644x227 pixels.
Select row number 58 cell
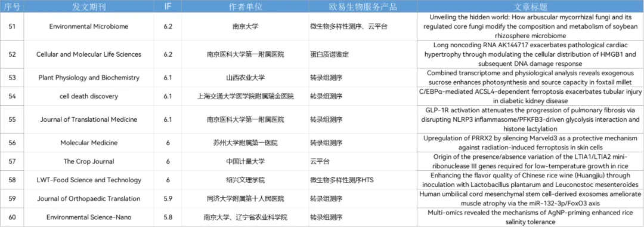(x=13, y=180)
